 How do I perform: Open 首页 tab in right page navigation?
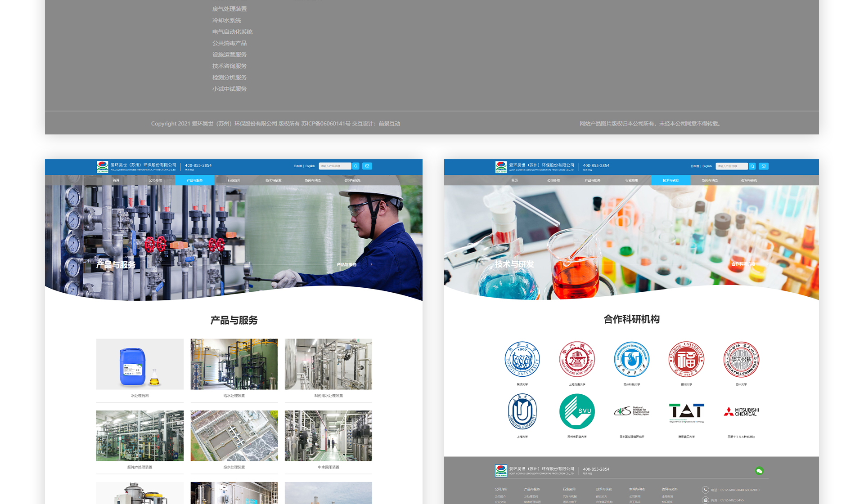(x=514, y=180)
